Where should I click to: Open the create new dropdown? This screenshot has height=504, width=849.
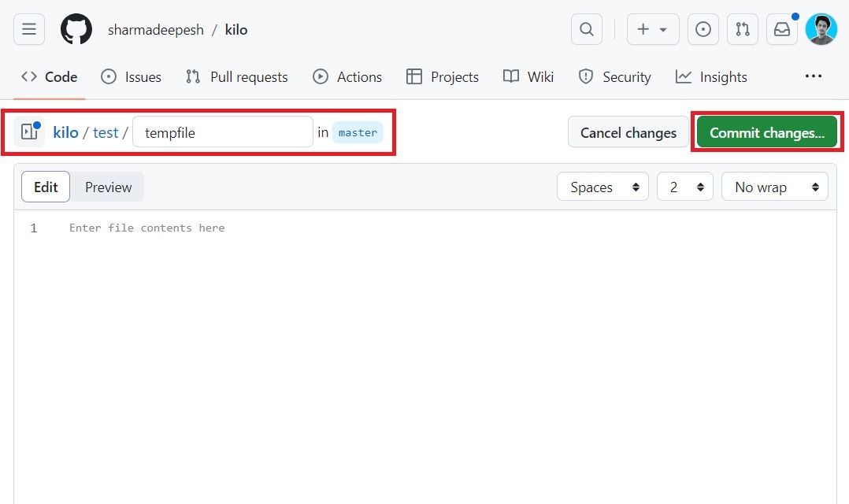653,29
